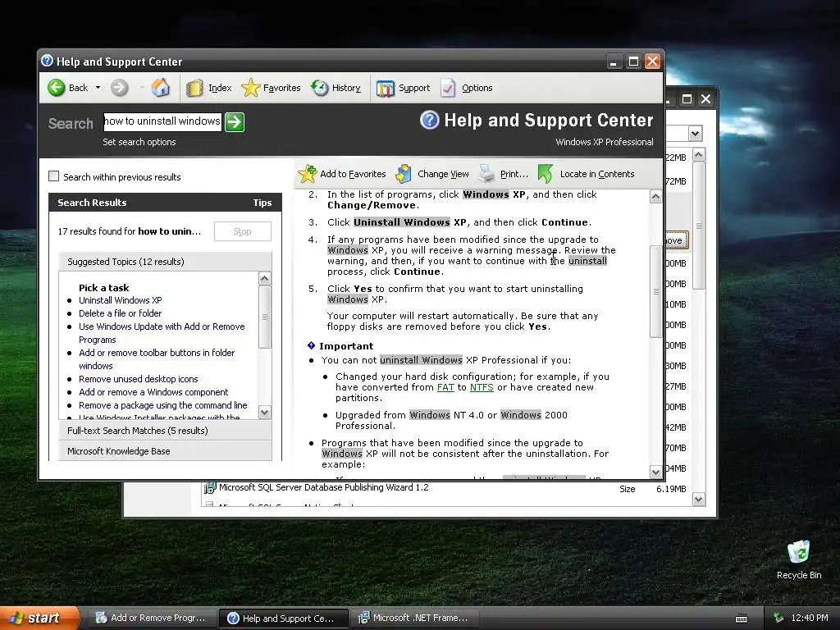
Task: Switch to Microsoft .NET Framework taskbar button
Action: click(413, 618)
